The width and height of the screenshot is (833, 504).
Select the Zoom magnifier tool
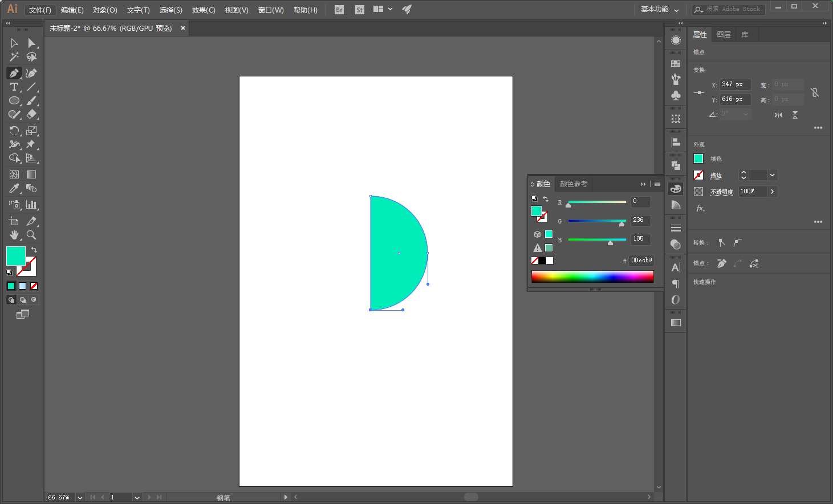(x=31, y=235)
